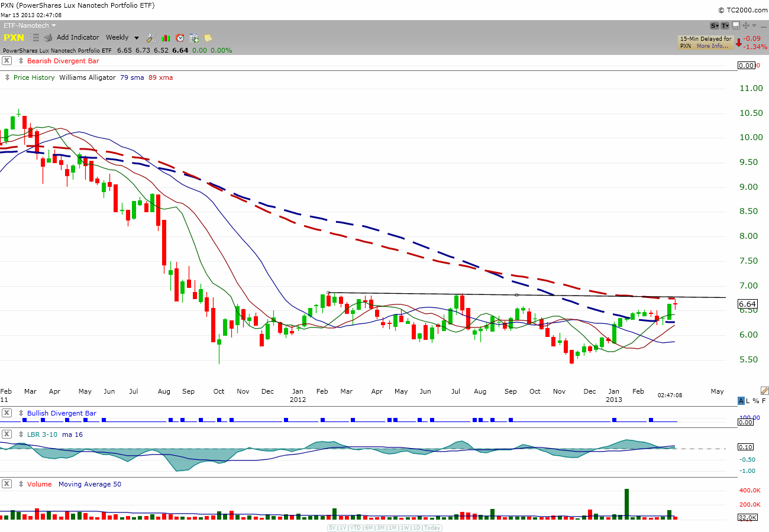Toggle arithmetic scale A button
This screenshot has height=532, width=769.
(741, 401)
